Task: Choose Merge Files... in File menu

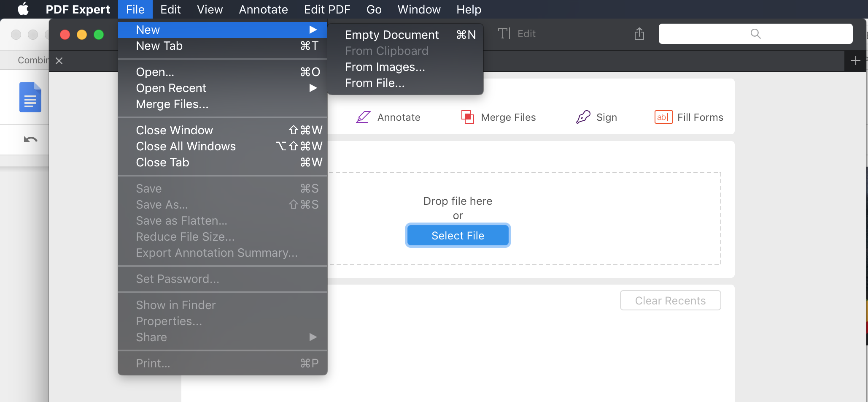Action: (172, 104)
